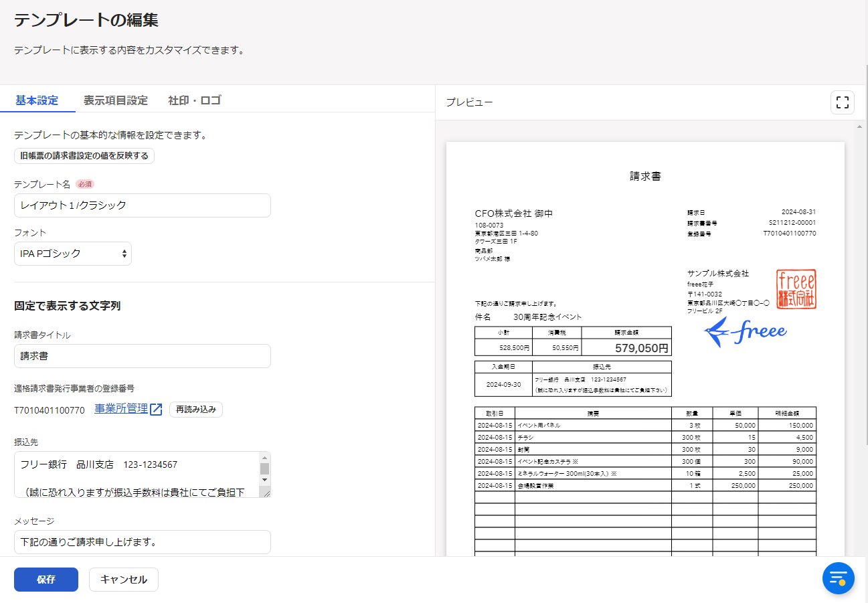Click the 30周年記念イベント subject text
Viewport: 868px width, 603px height.
pos(547,317)
